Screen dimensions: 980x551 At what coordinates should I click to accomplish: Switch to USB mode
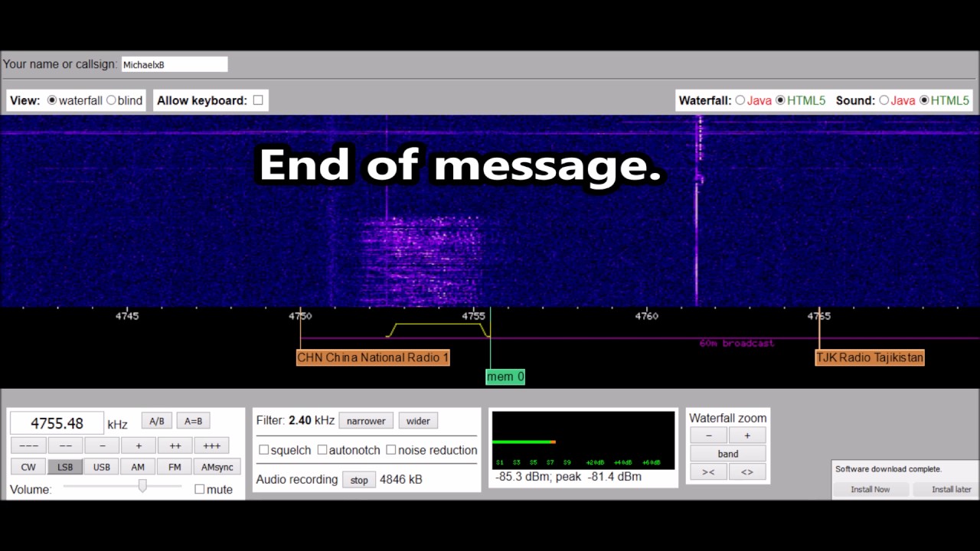point(102,467)
